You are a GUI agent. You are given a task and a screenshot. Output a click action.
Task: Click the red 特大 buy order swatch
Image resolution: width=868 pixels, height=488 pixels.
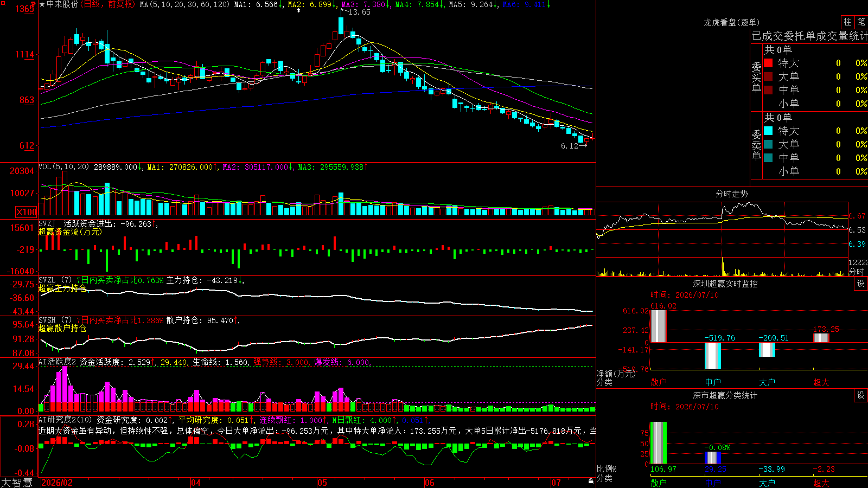(768, 63)
